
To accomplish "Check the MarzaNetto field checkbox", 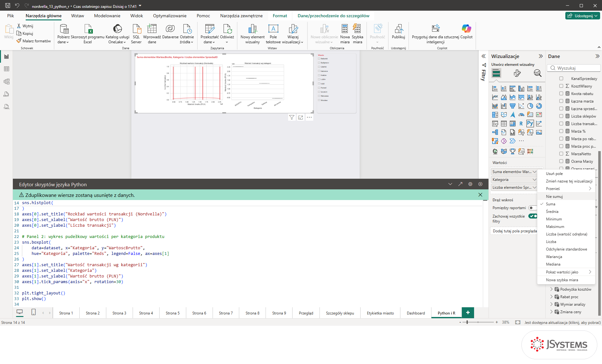I will (561, 154).
